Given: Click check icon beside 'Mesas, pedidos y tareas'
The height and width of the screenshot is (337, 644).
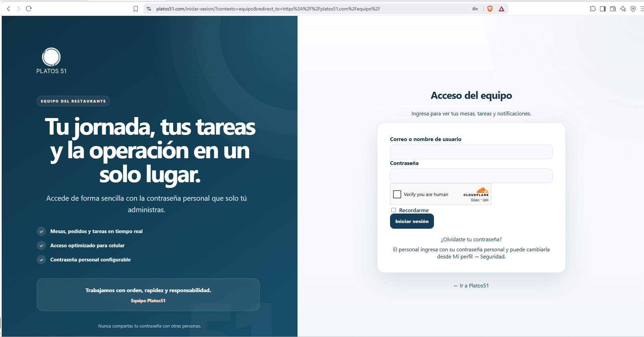Looking at the screenshot, I should (41, 231).
